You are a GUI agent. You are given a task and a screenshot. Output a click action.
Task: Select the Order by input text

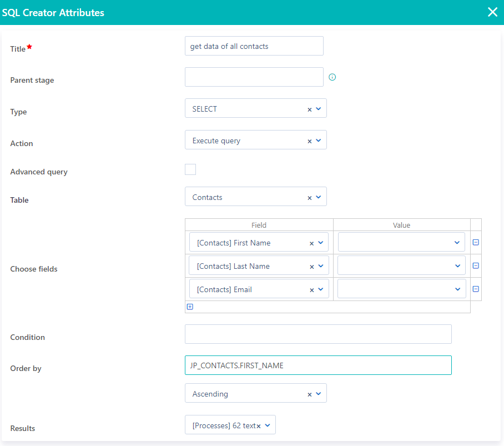317,365
